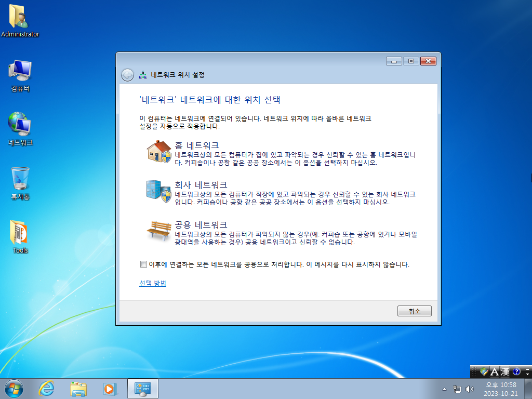Select the Home network house icon
Viewport: 532px width, 399px height.
point(159,151)
